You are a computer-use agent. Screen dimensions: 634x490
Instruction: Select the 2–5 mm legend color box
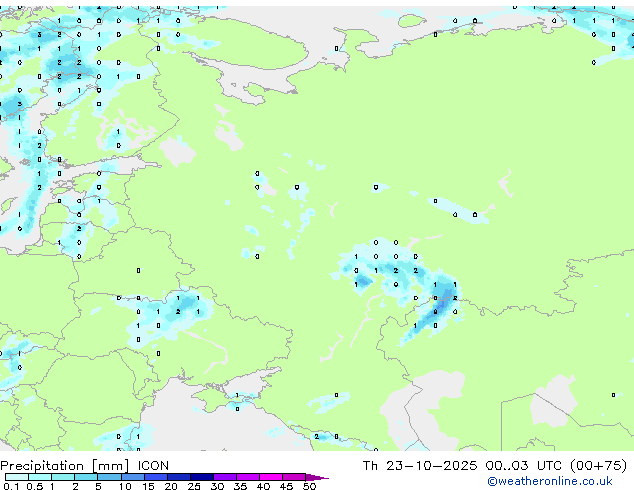click(86, 477)
